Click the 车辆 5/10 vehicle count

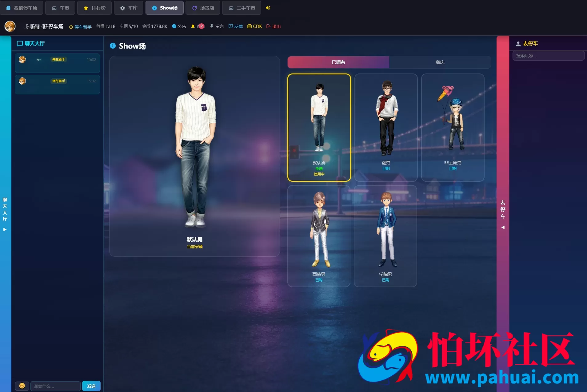[129, 26]
